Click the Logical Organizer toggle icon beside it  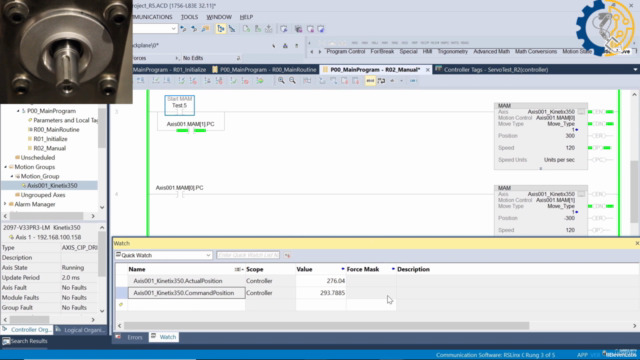point(232,29)
